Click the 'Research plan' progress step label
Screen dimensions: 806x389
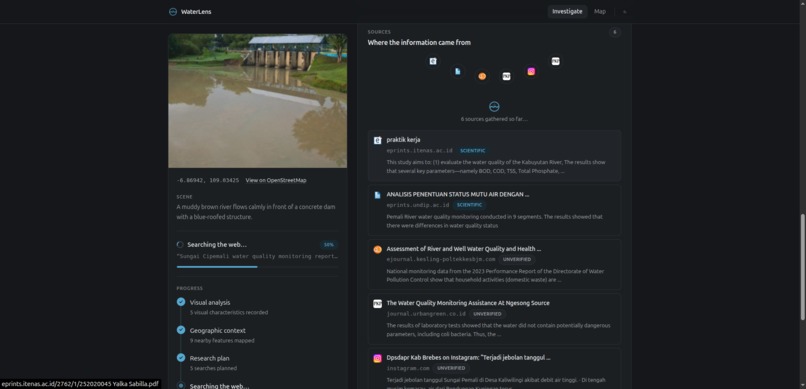209,358
